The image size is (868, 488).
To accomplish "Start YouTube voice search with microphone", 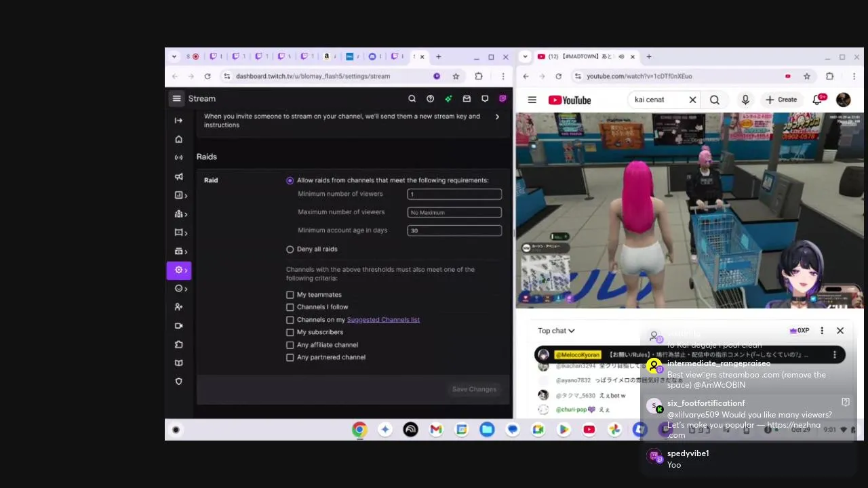I will click(745, 100).
